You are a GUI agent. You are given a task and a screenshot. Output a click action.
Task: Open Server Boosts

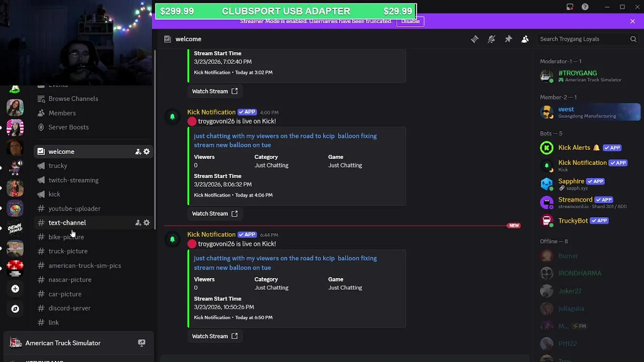pyautogui.click(x=92, y=127)
